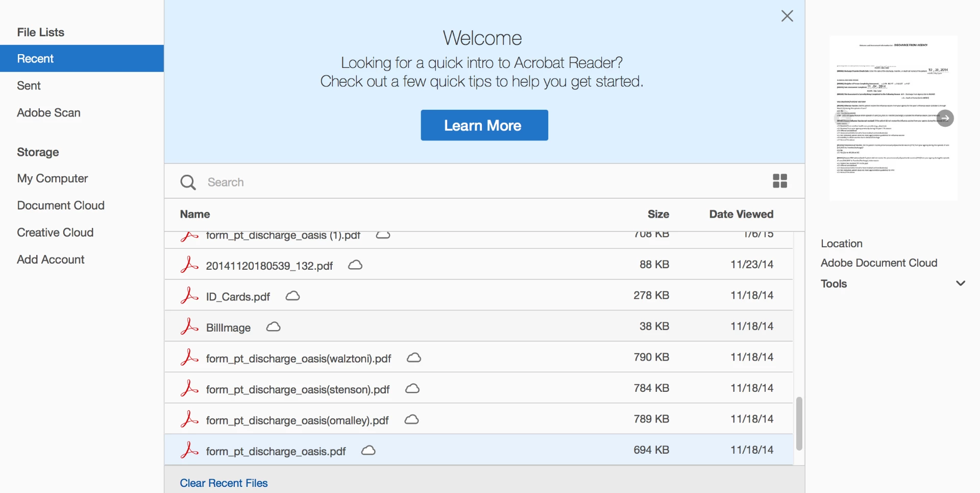Screen dimensions: 980x493
Task: Click the 694 KB size value
Action: coord(651,450)
